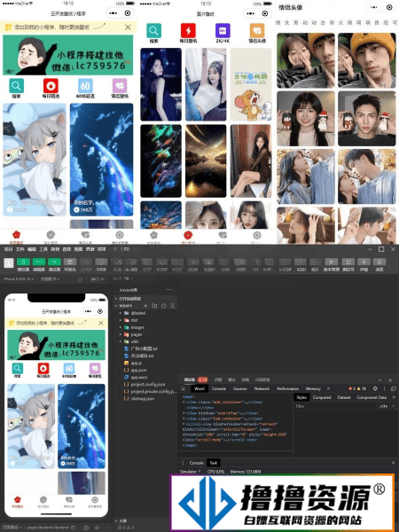Open the 版本管理 version control toolbar icon
The image size is (399, 532).
coord(331,262)
